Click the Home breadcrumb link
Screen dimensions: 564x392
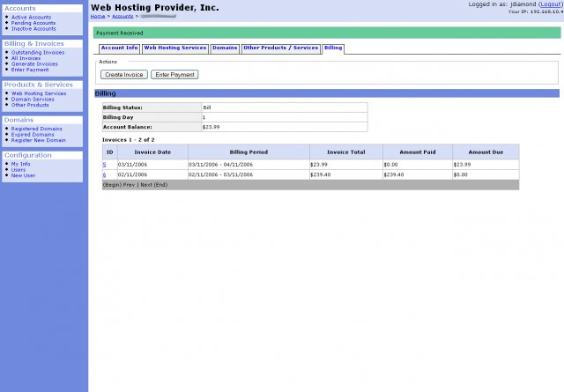pyautogui.click(x=99, y=16)
